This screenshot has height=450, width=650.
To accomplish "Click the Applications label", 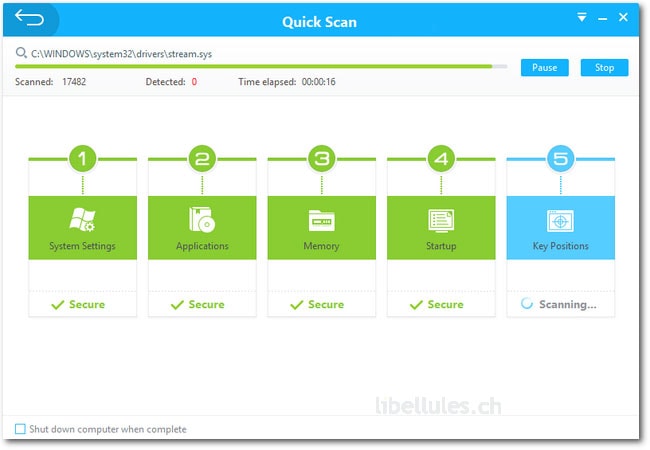I will point(202,246).
